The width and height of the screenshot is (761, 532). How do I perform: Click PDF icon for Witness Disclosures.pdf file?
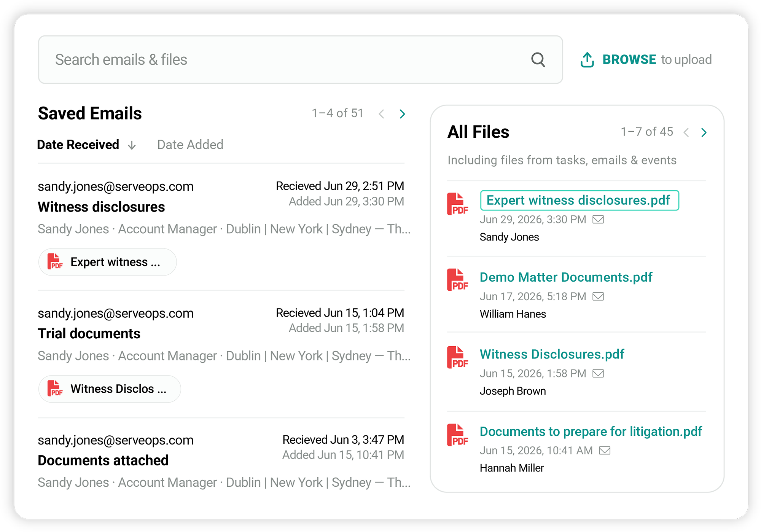[457, 357]
